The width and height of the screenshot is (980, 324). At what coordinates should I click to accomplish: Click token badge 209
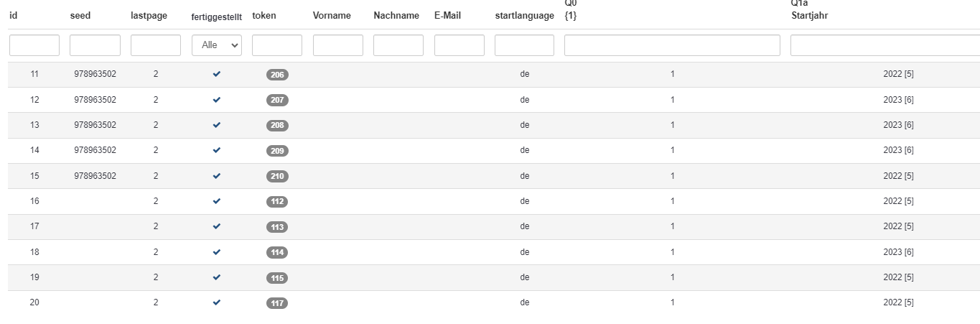click(277, 151)
